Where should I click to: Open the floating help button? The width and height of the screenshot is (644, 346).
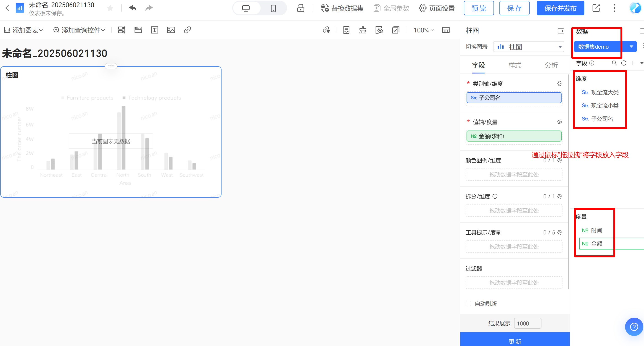pyautogui.click(x=634, y=327)
